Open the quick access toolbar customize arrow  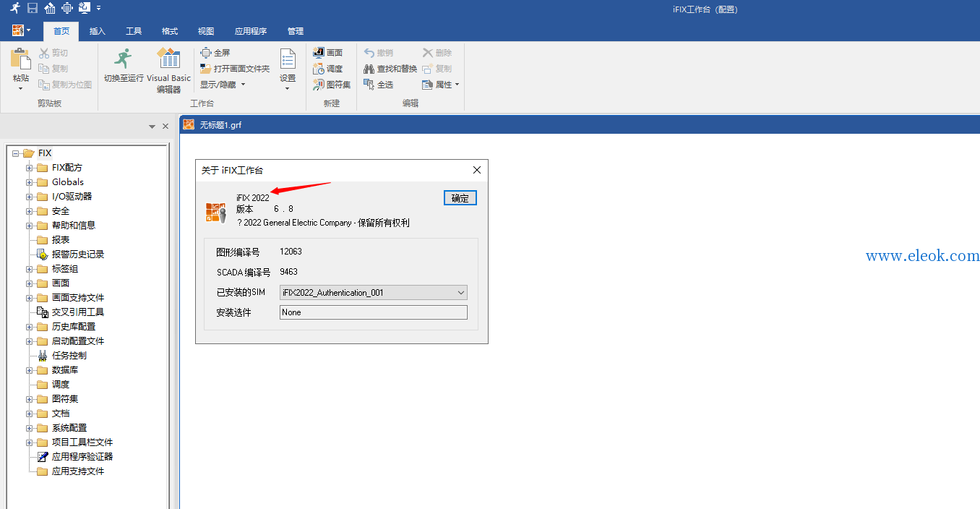pos(99,9)
